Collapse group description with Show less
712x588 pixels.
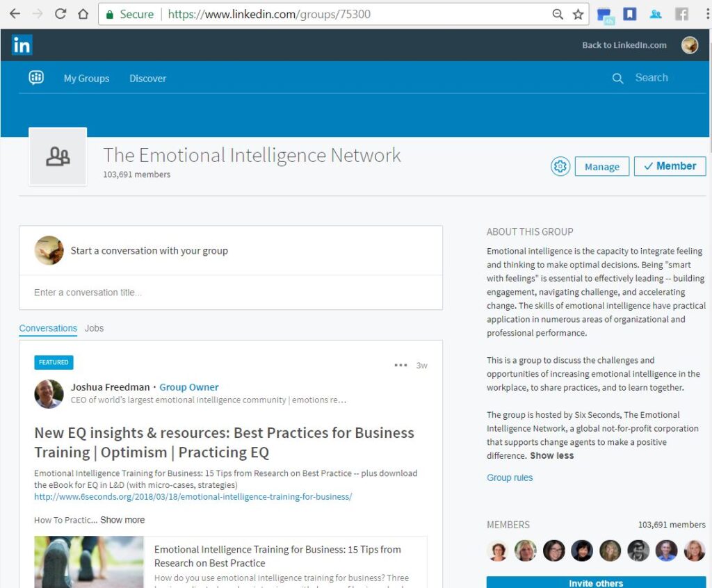click(x=551, y=456)
